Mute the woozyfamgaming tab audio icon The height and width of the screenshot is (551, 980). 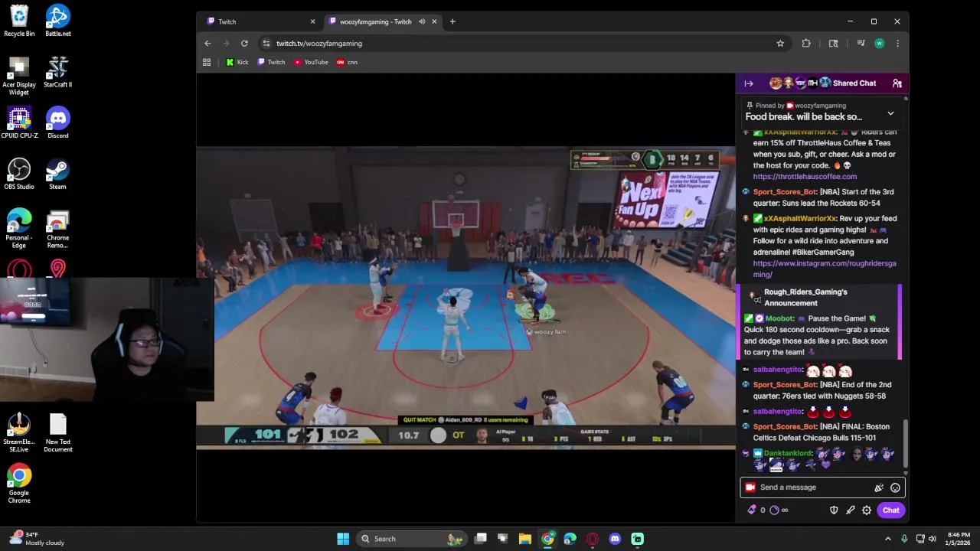pos(421,21)
